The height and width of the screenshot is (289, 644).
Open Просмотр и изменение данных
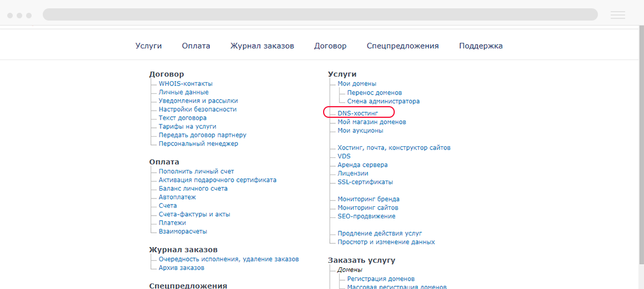click(x=386, y=242)
